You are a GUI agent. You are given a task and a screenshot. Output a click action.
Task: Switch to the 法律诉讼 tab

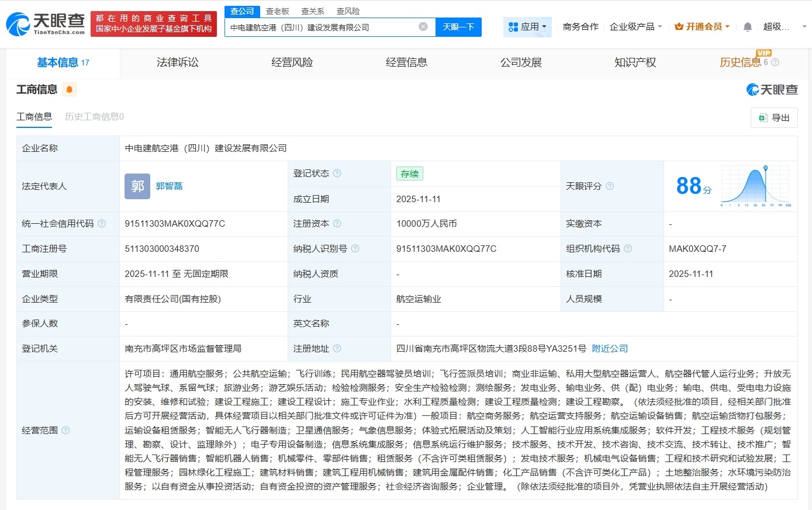pyautogui.click(x=178, y=63)
